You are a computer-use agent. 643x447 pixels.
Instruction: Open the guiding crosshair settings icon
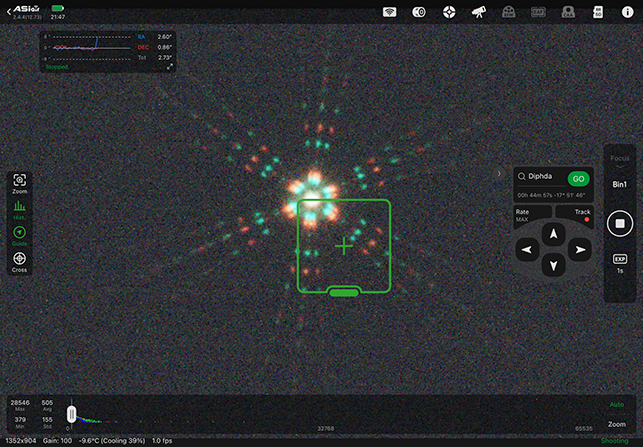pyautogui.click(x=449, y=12)
